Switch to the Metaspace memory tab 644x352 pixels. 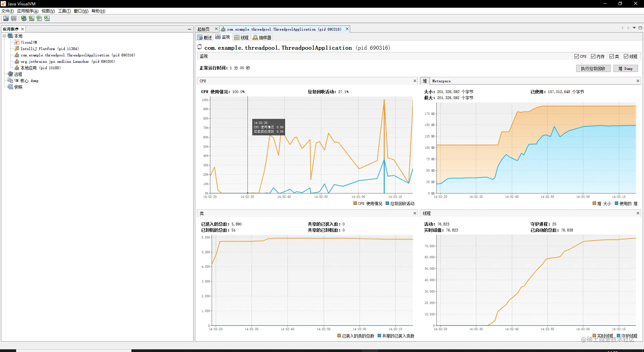(441, 81)
